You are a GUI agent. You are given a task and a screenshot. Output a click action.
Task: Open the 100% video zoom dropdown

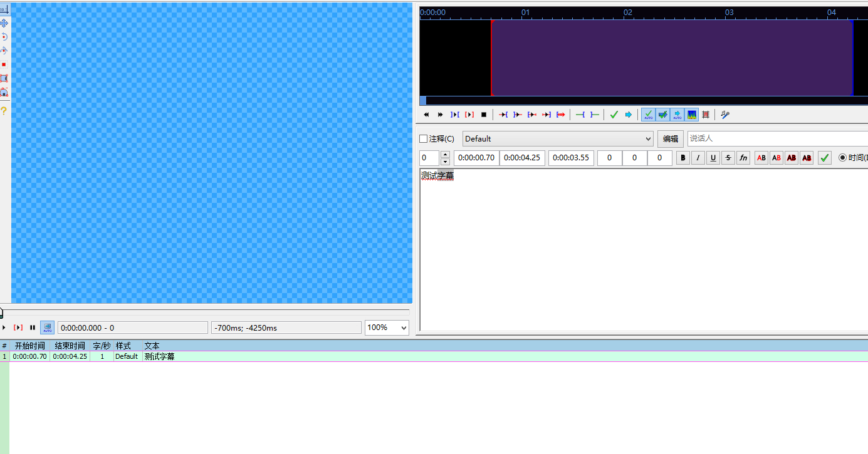tap(387, 328)
